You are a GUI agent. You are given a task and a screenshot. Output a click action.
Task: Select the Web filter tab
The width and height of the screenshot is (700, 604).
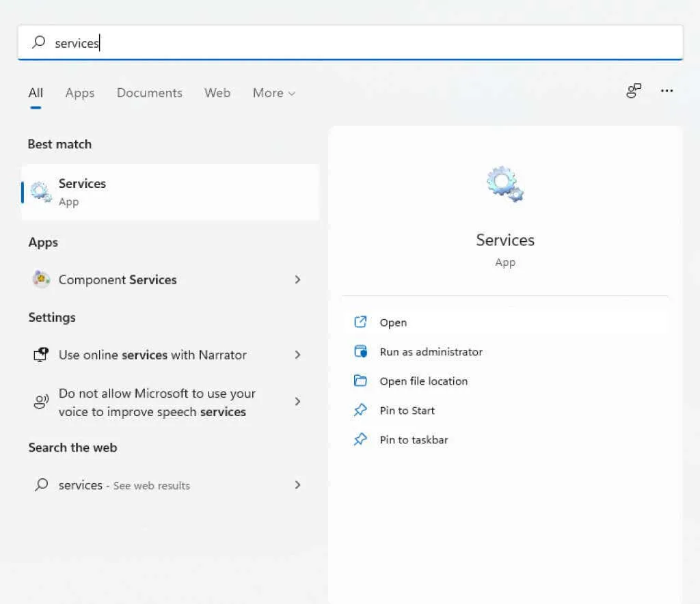point(217,93)
